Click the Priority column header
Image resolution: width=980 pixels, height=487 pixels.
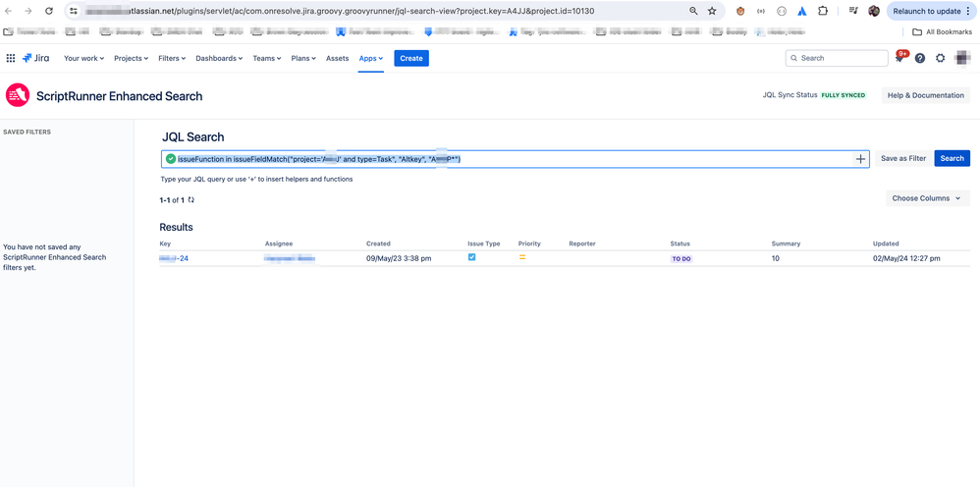click(x=529, y=243)
